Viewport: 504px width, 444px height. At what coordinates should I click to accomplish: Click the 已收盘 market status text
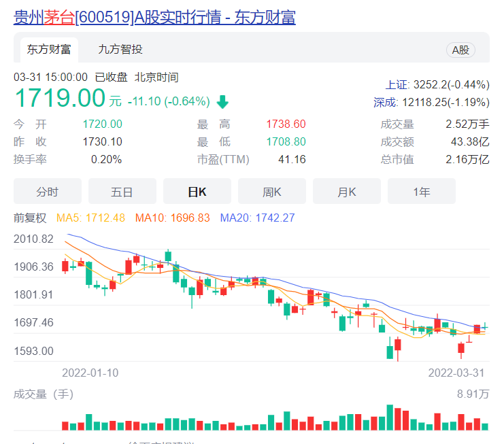tap(112, 77)
